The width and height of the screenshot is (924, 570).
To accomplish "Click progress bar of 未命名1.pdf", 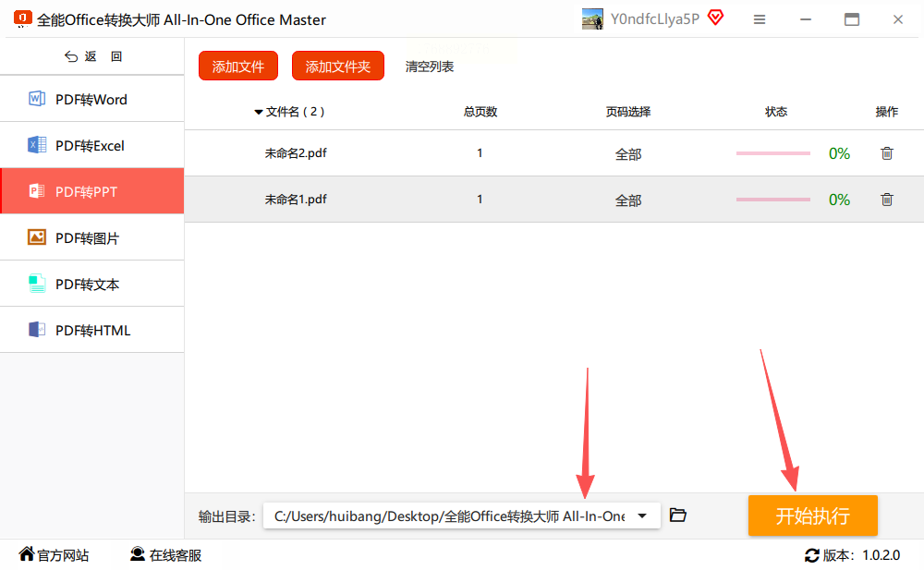I will (773, 200).
